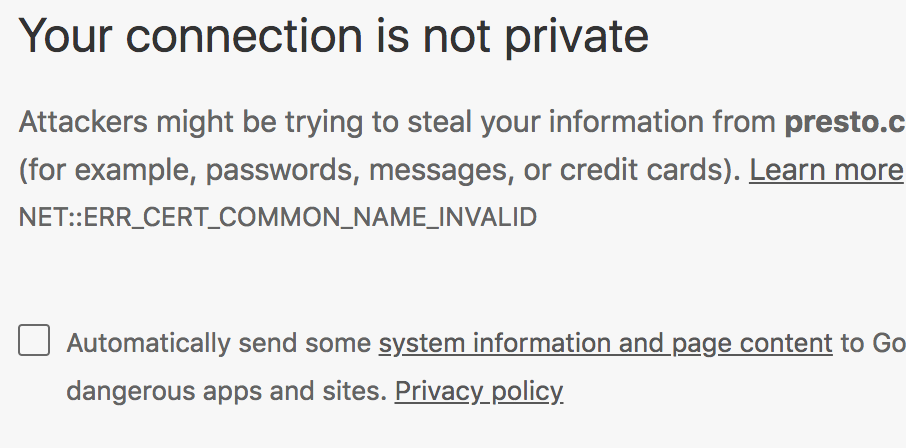Open the Learn more link
The image size is (906, 448).
[826, 170]
